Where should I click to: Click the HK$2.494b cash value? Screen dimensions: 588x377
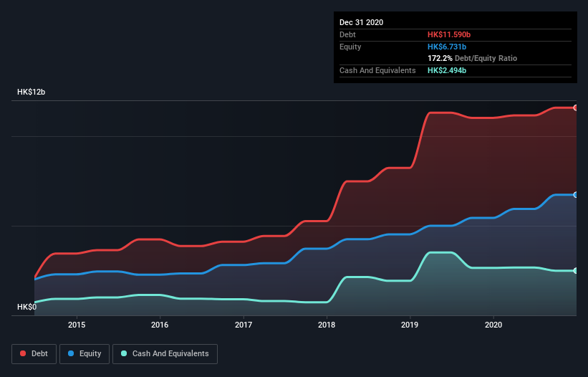pyautogui.click(x=447, y=70)
